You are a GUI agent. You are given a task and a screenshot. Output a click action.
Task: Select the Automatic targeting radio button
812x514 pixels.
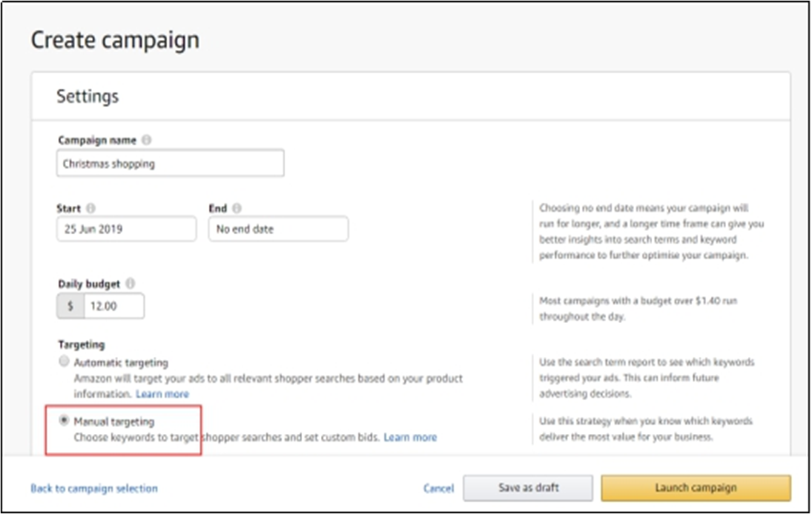(x=63, y=362)
